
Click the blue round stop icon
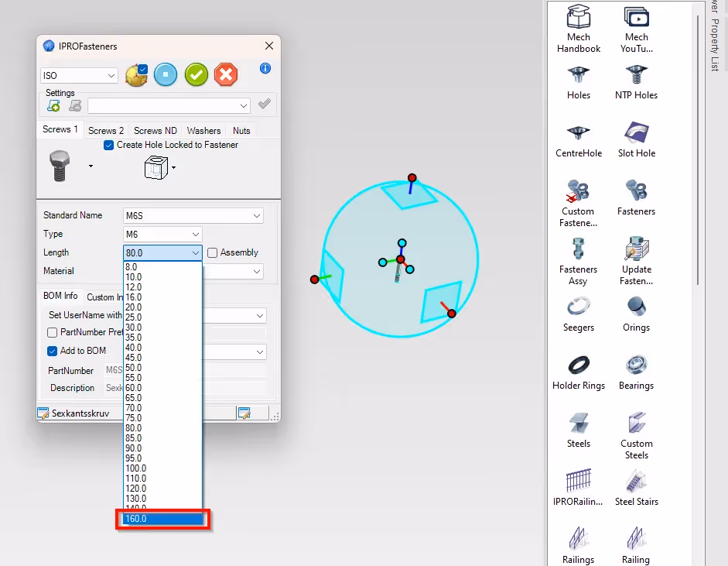[x=166, y=74]
